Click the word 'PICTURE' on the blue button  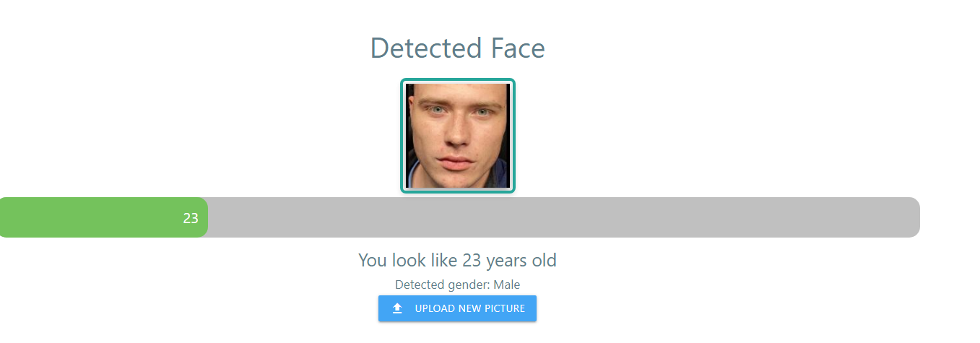coord(500,308)
